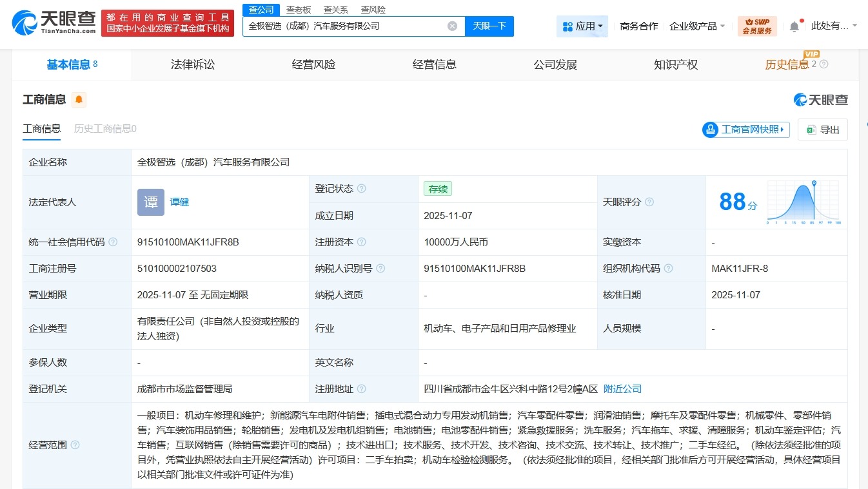The height and width of the screenshot is (489, 868).
Task: Switch to the 法律诉讼 tab
Action: point(192,64)
